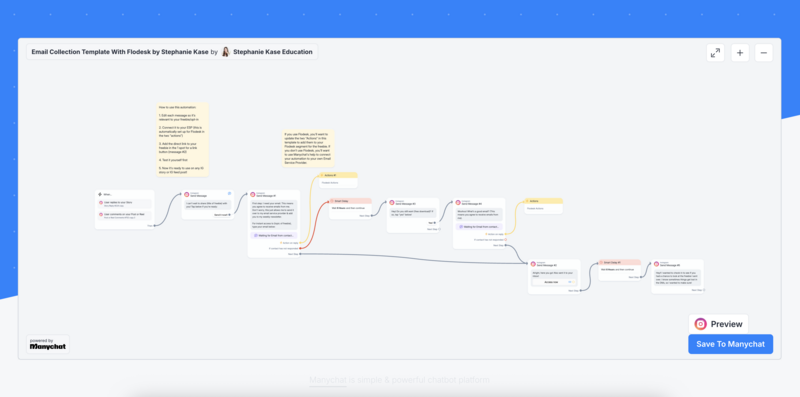Click the Stephanie Kase Education author link

coord(272,52)
